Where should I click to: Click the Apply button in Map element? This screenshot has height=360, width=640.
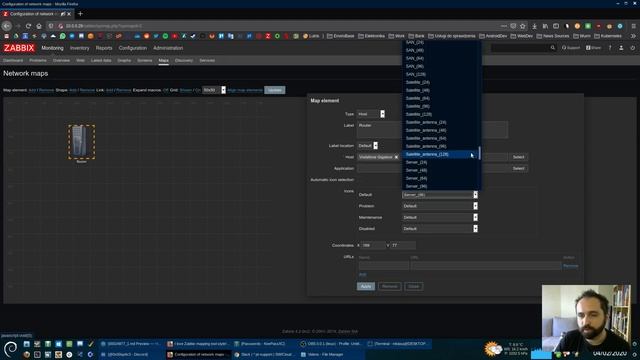366,287
